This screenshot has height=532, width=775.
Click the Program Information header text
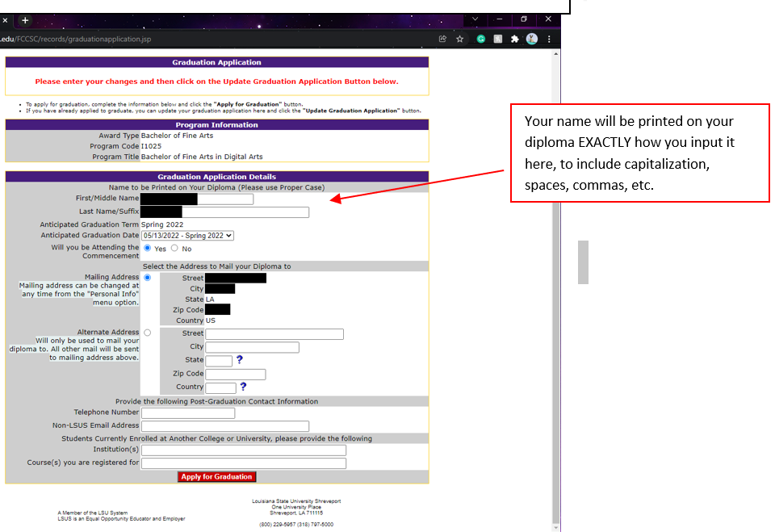point(216,125)
